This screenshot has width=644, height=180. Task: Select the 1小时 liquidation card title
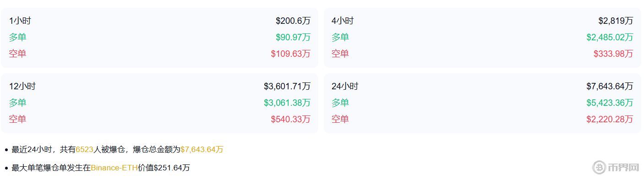[x=20, y=21]
